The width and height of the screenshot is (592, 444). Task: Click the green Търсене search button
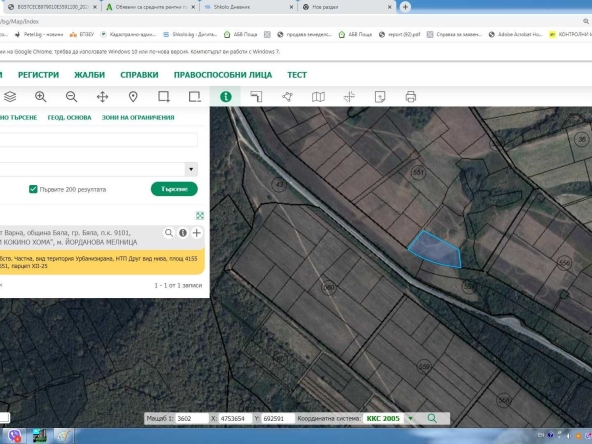point(174,189)
